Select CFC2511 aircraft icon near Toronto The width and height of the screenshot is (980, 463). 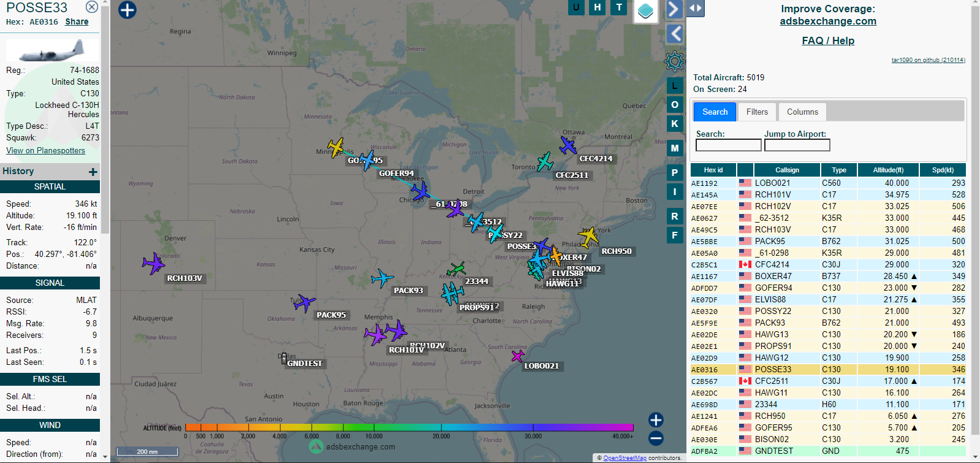click(544, 162)
